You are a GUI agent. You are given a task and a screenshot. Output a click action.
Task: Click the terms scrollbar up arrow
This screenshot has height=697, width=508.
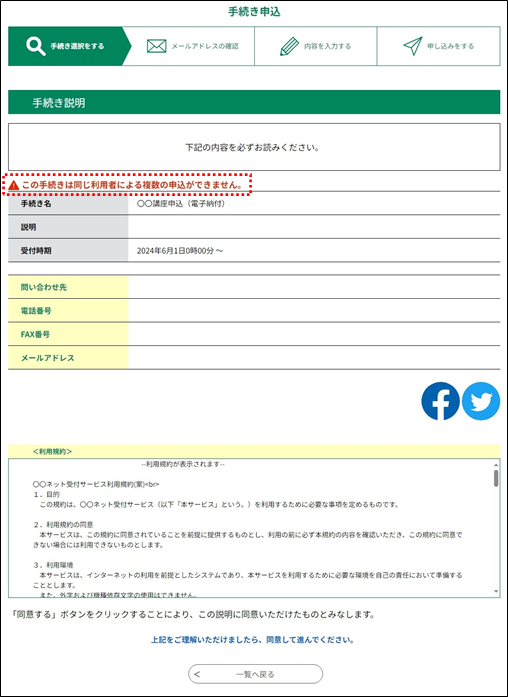[496, 465]
